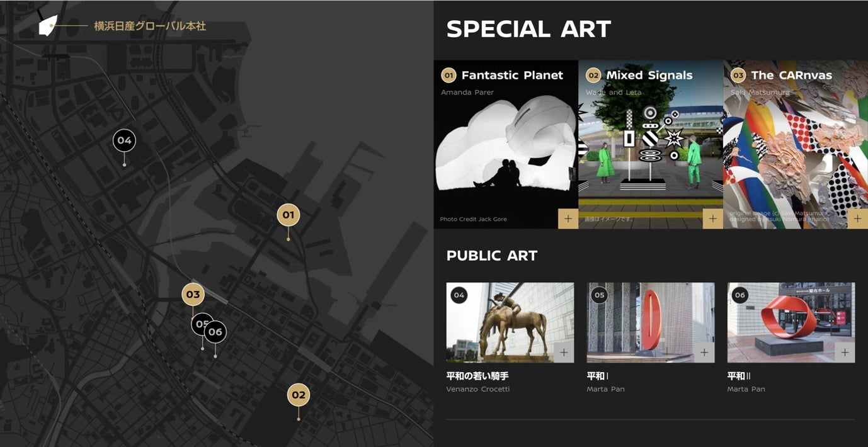Viewport: 868px width, 447px height.
Task: Click artist name Venanzo Crocetti
Action: [478, 389]
